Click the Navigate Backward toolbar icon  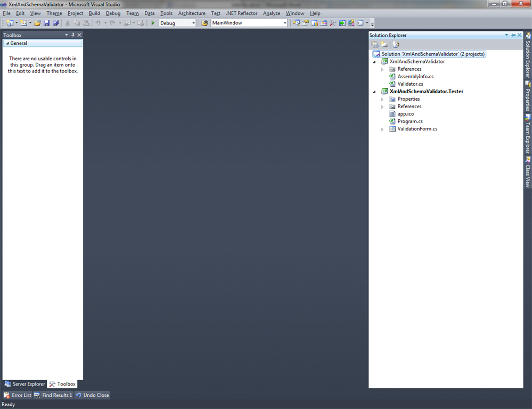tap(127, 23)
